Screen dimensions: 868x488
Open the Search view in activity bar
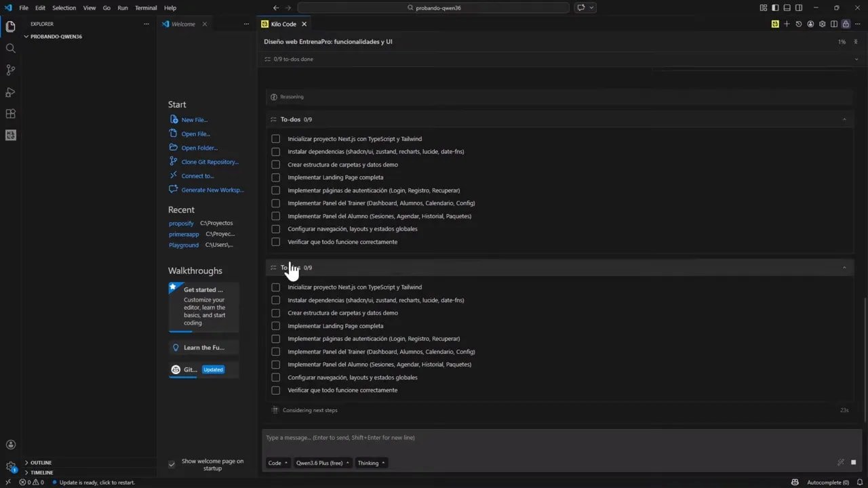click(10, 48)
